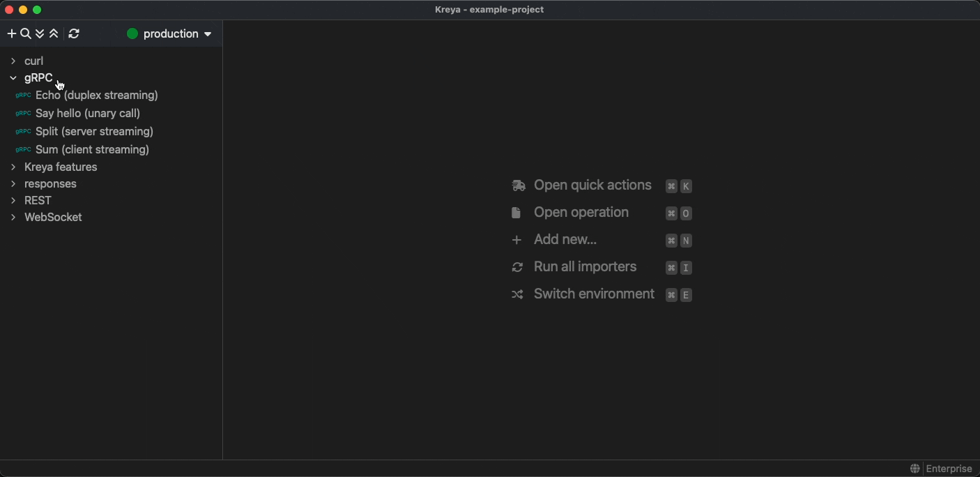This screenshot has height=477, width=980.
Task: Collapse all folders with double-chevron up icon
Action: (x=54, y=33)
